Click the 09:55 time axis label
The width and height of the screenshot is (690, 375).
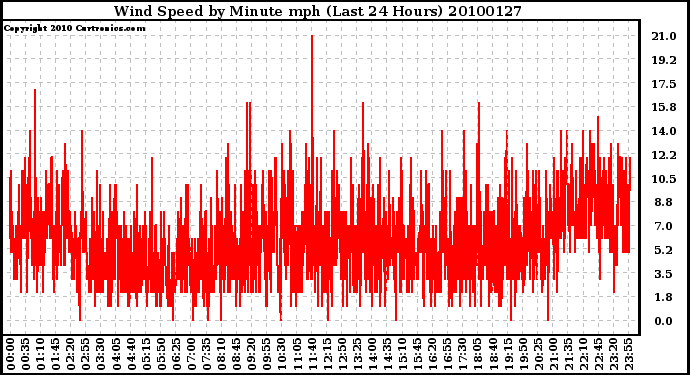(266, 355)
